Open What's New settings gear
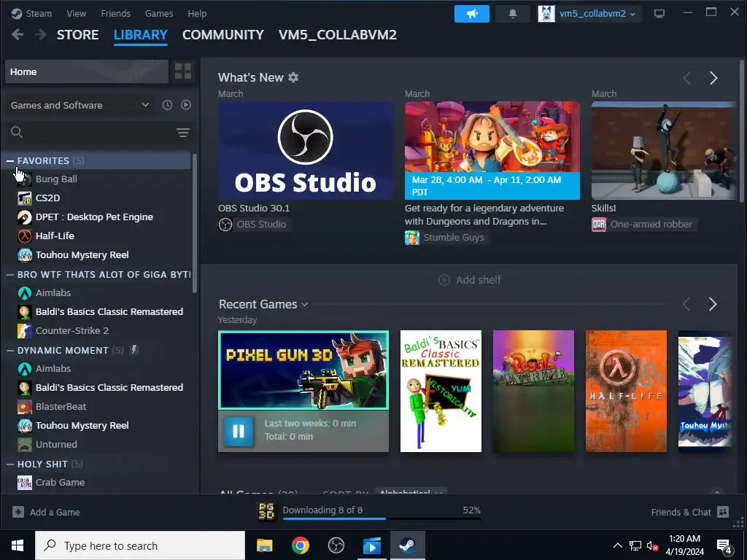This screenshot has height=560, width=747. click(293, 77)
